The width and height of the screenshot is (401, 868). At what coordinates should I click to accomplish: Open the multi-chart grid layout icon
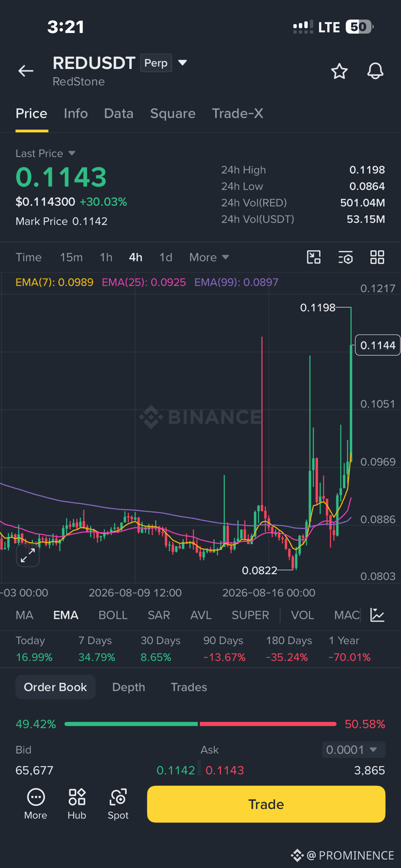point(377,257)
